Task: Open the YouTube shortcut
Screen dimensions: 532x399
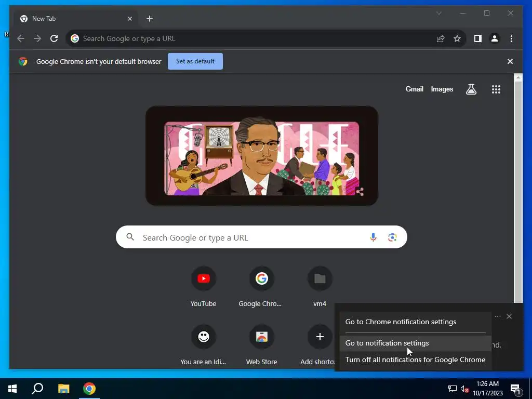Action: click(x=203, y=287)
